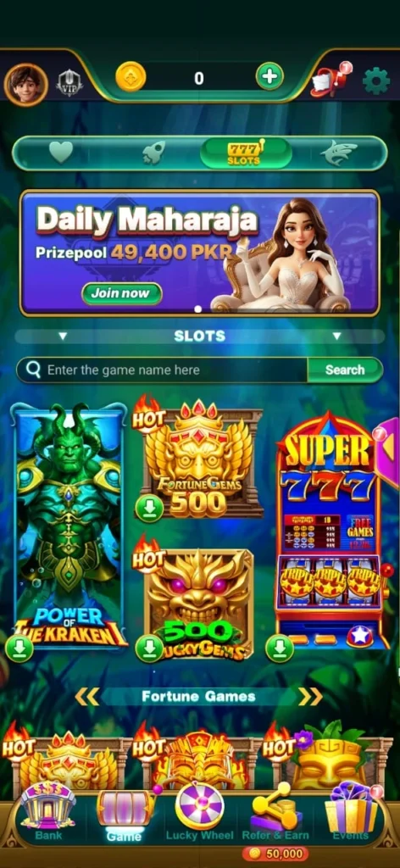Tap the green plus add-coins button
The width and height of the screenshot is (400, 868).
pyautogui.click(x=269, y=76)
